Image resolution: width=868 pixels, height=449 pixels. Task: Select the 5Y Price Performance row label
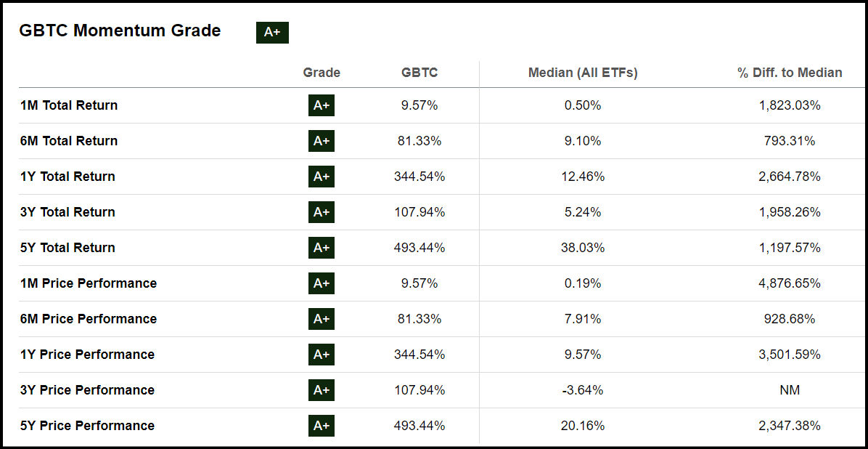pyautogui.click(x=87, y=426)
